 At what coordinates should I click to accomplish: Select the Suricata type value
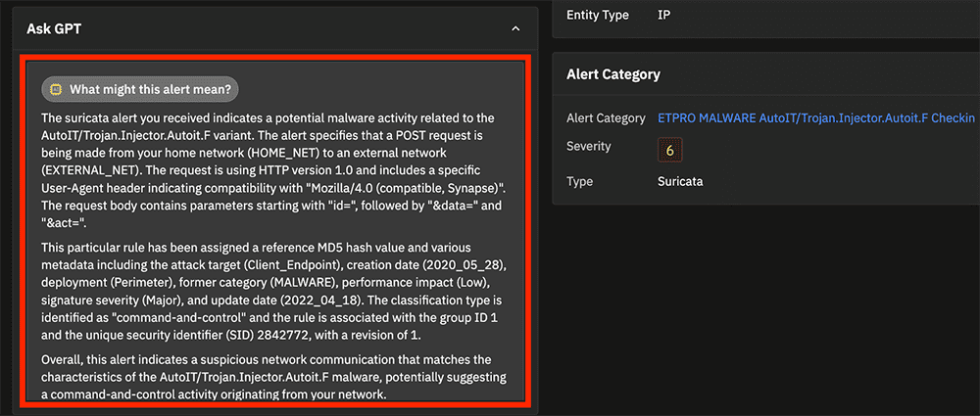pyautogui.click(x=680, y=182)
